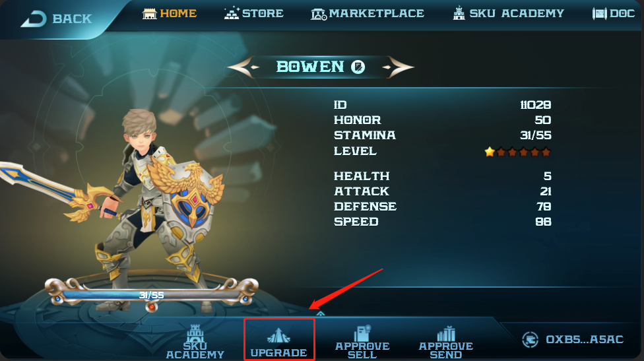This screenshot has height=361, width=644.
Task: Open SKU Academy from the bottom bar
Action: pyautogui.click(x=195, y=342)
